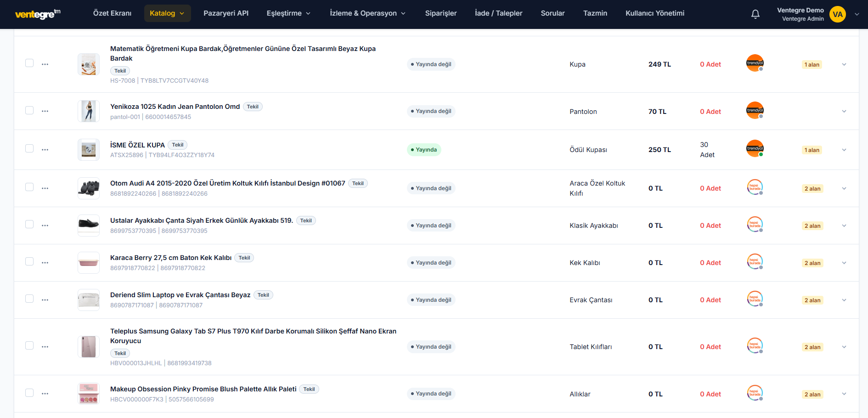Click the Ventegre logo
The width and height of the screenshot is (868, 418).
(x=38, y=14)
